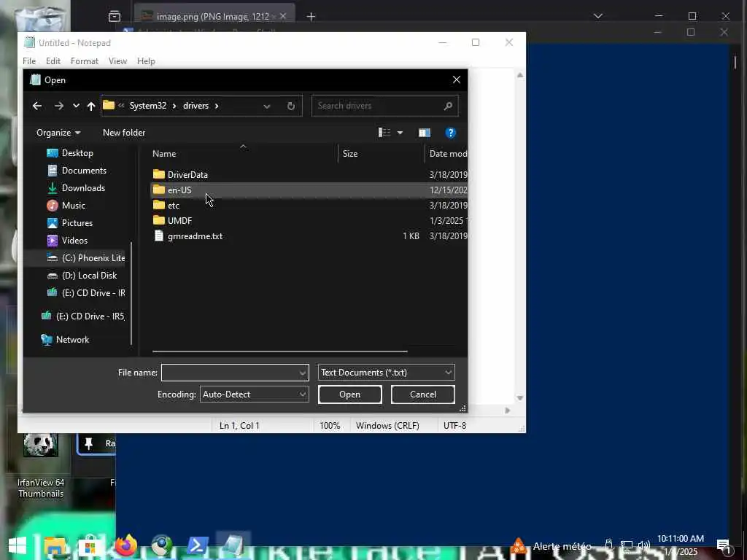Select Desktop in navigation pane
The height and width of the screenshot is (560, 747).
pos(77,153)
